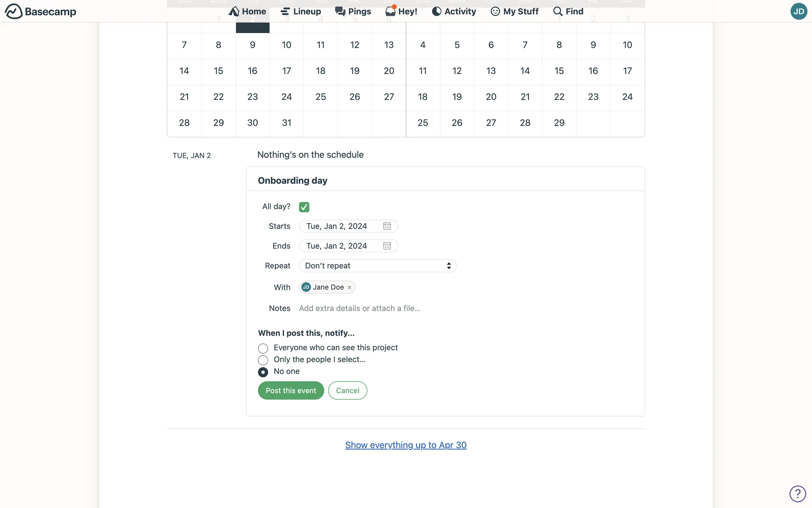The image size is (812, 508).
Task: Click the Basecamp logo icon
Action: pyautogui.click(x=14, y=11)
